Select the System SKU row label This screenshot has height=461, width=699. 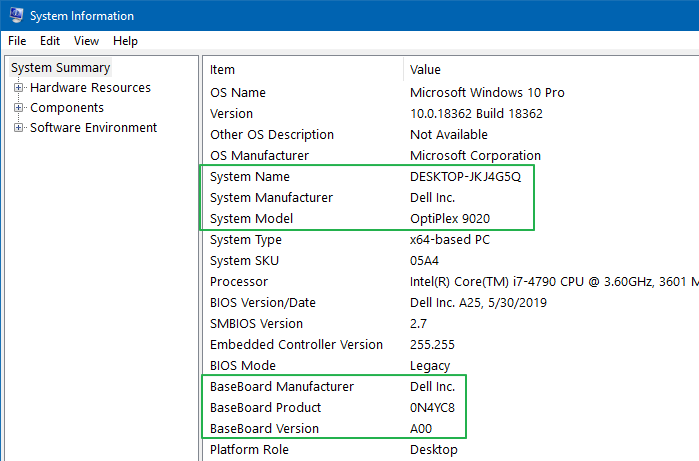pyautogui.click(x=244, y=260)
